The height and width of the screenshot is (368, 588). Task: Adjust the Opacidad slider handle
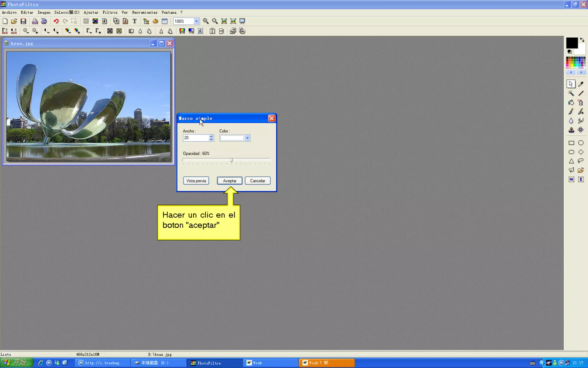point(231,160)
